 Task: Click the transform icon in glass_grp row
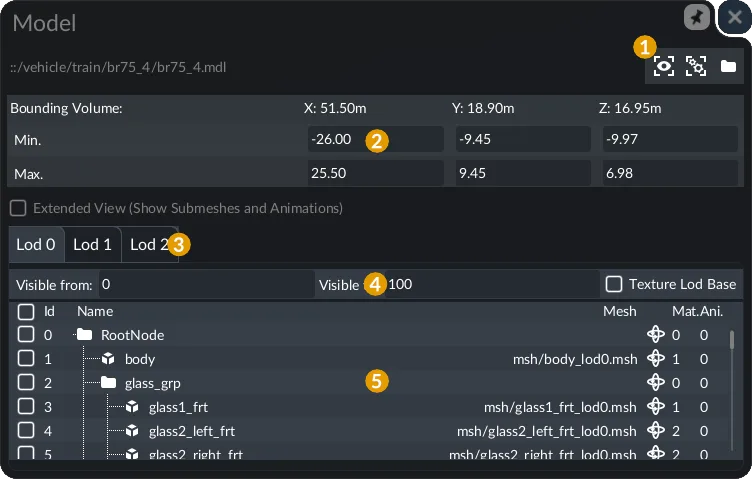(x=656, y=382)
